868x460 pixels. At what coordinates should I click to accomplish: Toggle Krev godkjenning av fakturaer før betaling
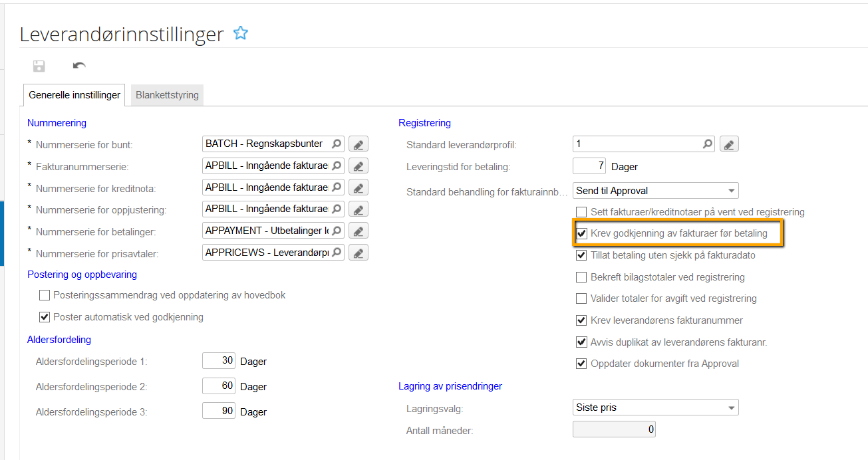pyautogui.click(x=582, y=234)
